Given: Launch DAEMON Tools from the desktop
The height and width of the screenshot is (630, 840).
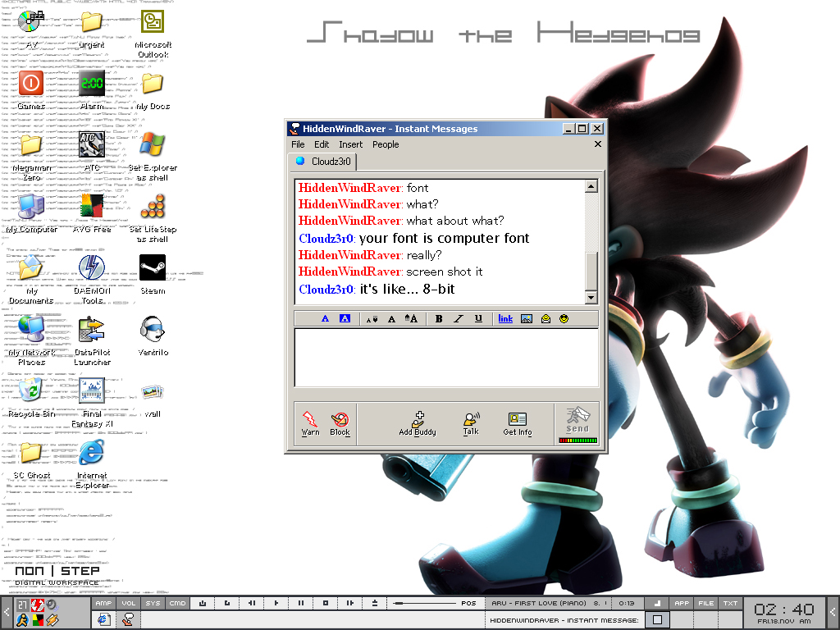Looking at the screenshot, I should (x=92, y=280).
